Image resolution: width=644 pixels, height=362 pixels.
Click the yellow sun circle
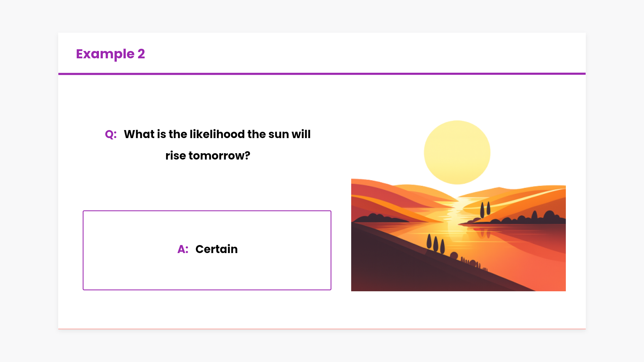[x=457, y=152]
